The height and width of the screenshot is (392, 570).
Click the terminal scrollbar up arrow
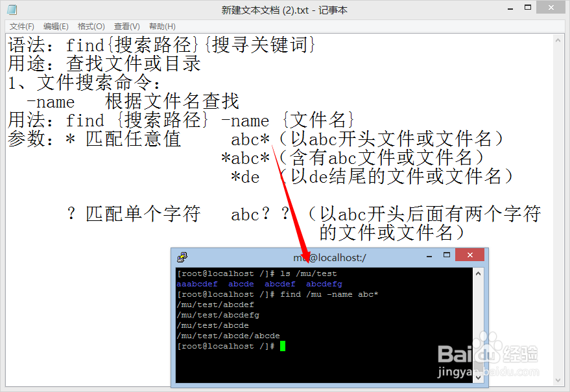[478, 273]
